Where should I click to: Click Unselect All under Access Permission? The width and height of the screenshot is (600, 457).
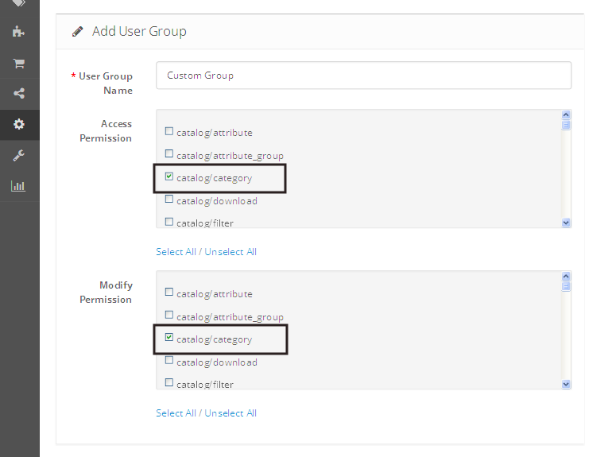click(x=230, y=252)
